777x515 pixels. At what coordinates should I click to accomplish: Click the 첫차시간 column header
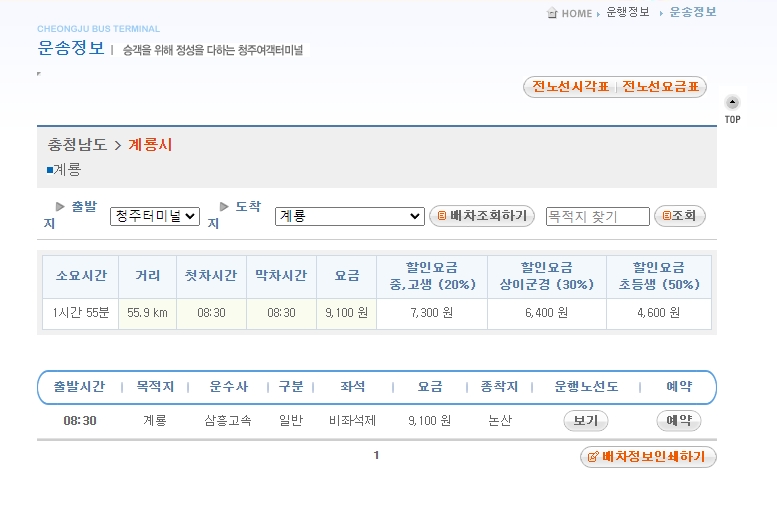pos(211,276)
